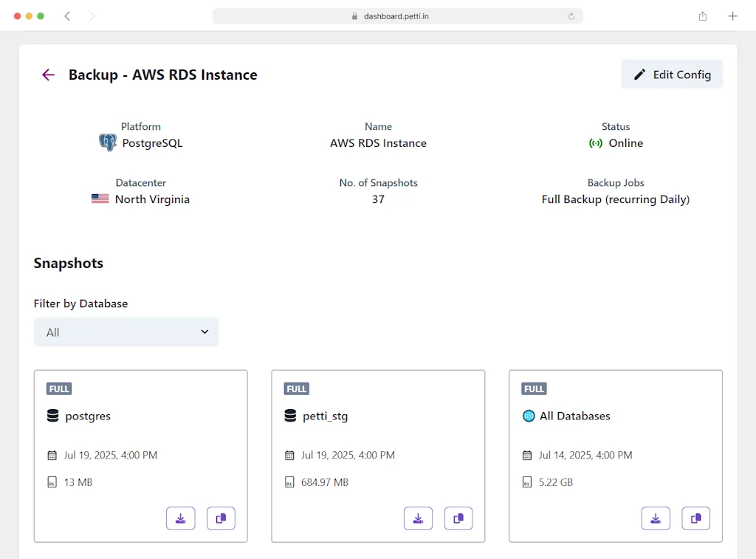Click the browser share icon
The height and width of the screenshot is (559, 756).
coord(703,16)
